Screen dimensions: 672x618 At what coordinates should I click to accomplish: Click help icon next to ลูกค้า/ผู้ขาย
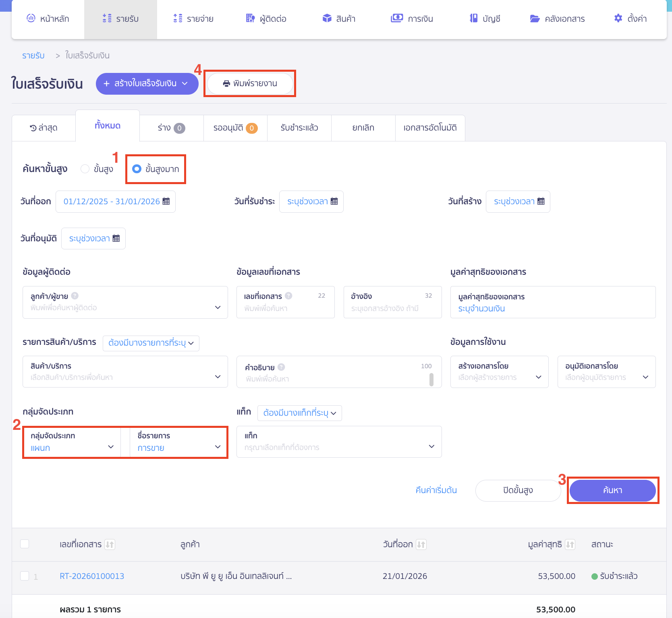(x=75, y=296)
